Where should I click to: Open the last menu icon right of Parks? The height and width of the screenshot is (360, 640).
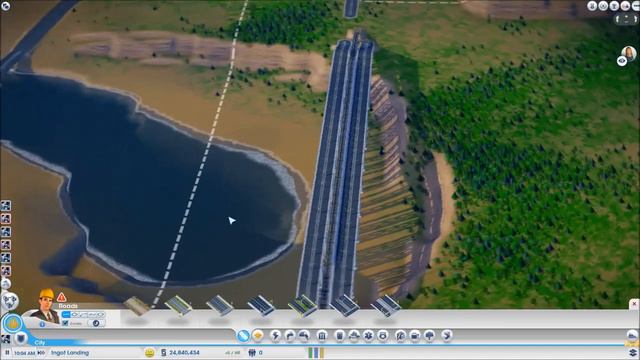tap(447, 336)
